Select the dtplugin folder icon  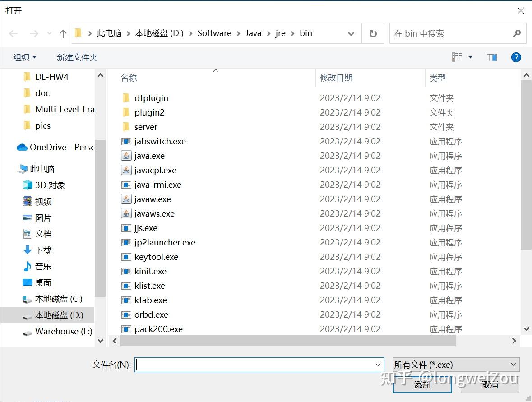[x=126, y=98]
